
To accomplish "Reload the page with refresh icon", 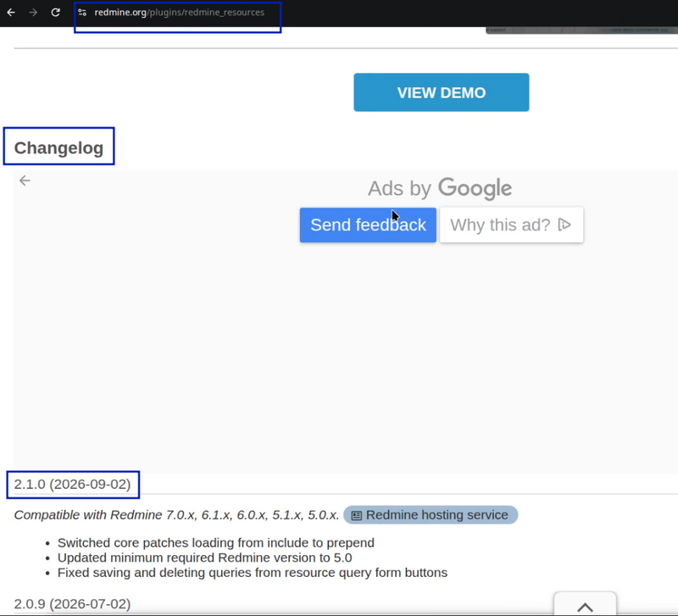I will coord(55,13).
